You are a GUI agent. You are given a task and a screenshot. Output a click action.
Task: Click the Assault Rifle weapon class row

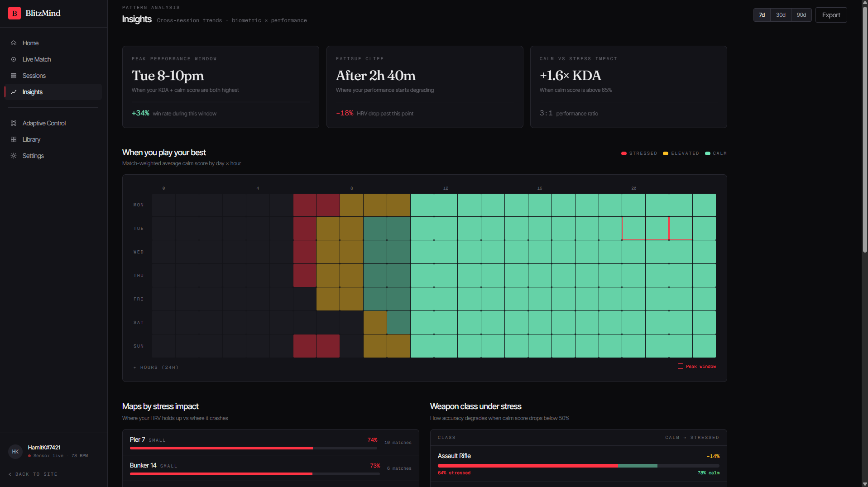tap(578, 464)
